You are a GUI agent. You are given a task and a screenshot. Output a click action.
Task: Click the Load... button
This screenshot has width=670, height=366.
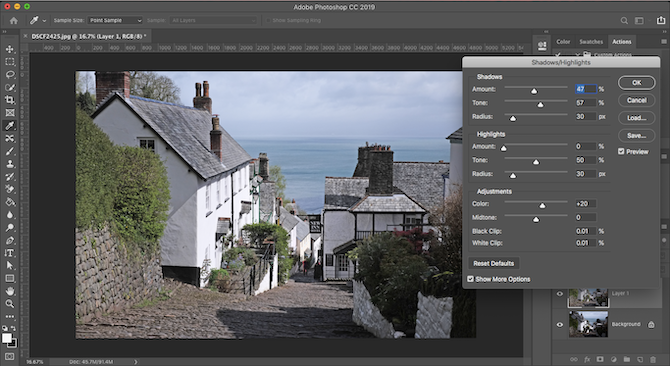637,118
